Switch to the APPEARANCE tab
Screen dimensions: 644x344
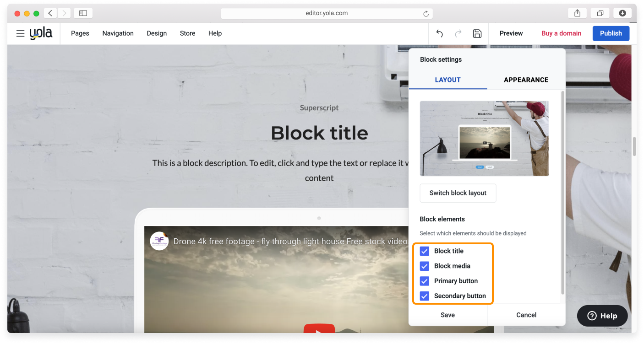click(525, 80)
